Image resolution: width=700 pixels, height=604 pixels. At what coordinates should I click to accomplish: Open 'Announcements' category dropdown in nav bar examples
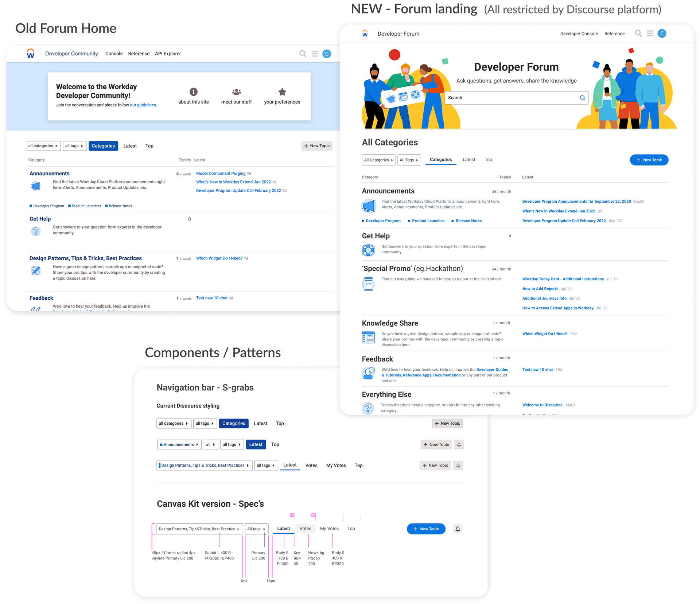click(x=179, y=445)
